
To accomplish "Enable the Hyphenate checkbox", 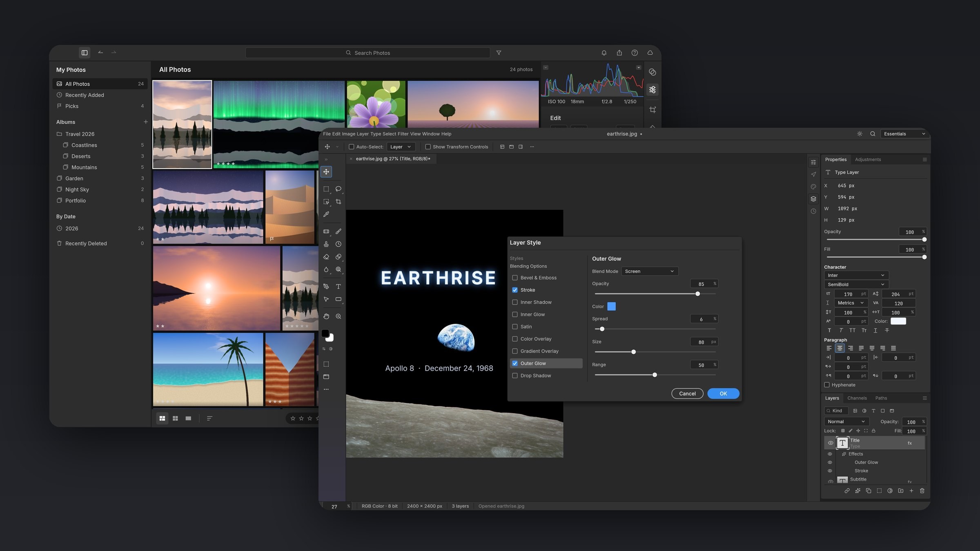I will (x=827, y=385).
